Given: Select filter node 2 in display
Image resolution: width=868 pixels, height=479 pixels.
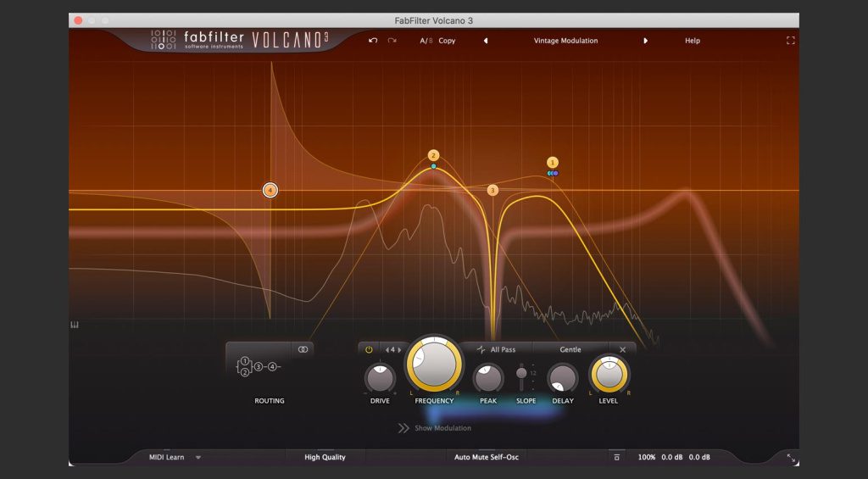Looking at the screenshot, I should [433, 156].
